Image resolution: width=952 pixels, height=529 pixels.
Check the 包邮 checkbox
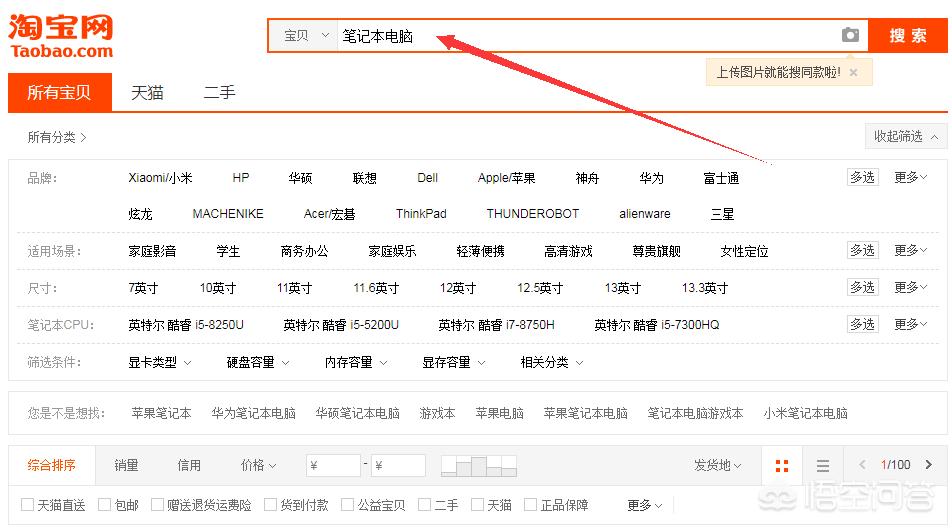[104, 504]
